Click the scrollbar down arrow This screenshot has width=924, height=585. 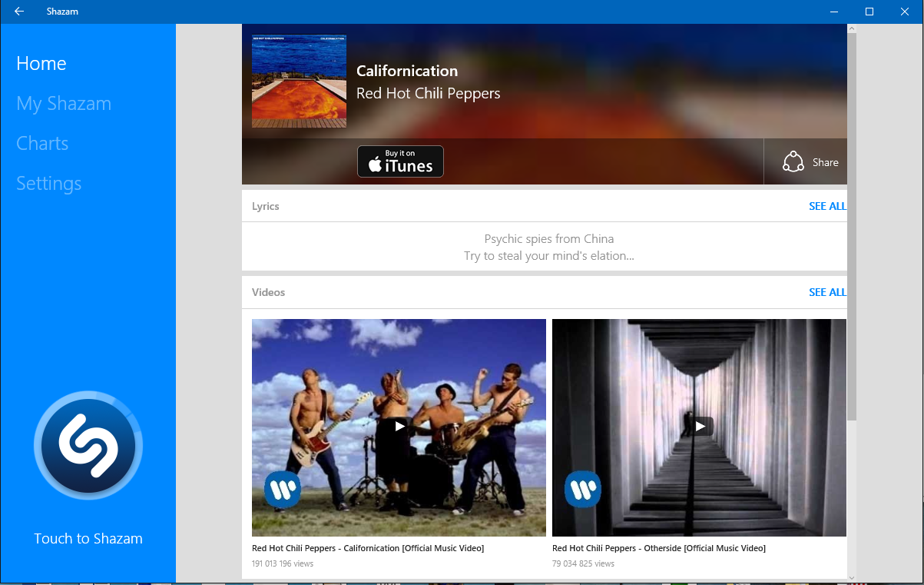tap(852, 577)
